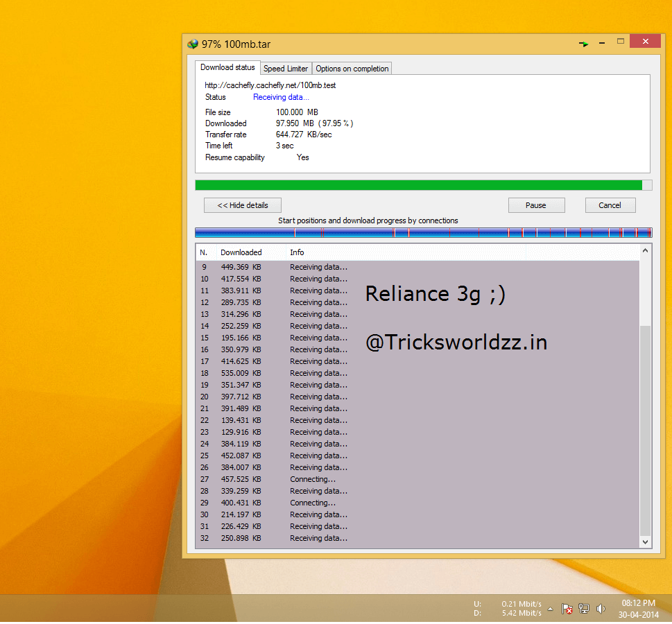The image size is (672, 624).
Task: Click the volume speaker tray icon
Action: [x=601, y=609]
